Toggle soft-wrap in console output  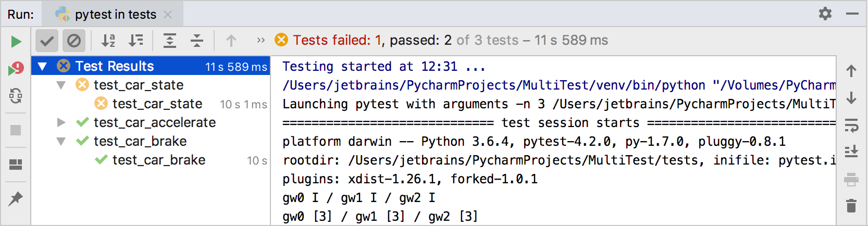click(x=851, y=125)
